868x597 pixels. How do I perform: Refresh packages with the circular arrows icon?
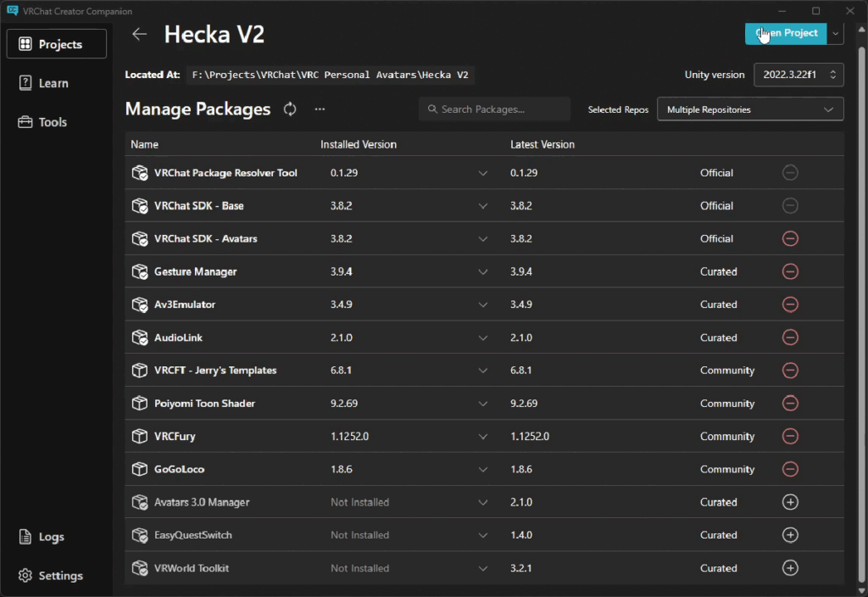[x=290, y=109]
